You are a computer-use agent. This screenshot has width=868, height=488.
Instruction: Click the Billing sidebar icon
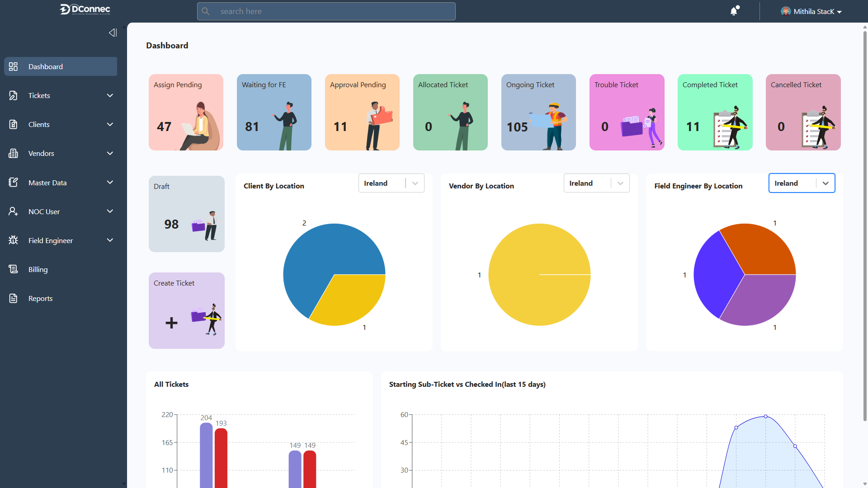click(13, 269)
